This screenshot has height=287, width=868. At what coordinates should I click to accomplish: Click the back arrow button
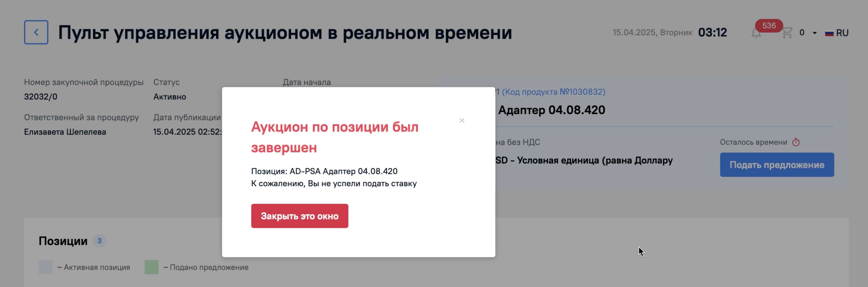(36, 32)
